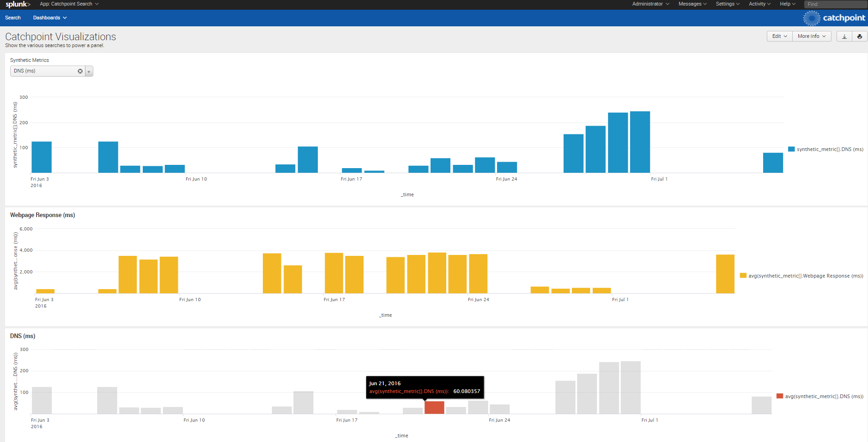Click the 6,000 y-axis label

coord(26,229)
